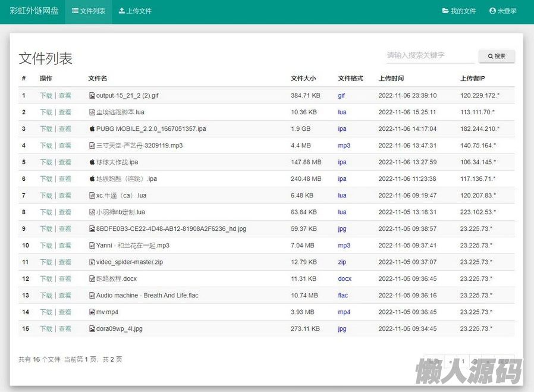
Task: Click the Word document icon beside 跑路教程.docx
Action: pos(92,279)
